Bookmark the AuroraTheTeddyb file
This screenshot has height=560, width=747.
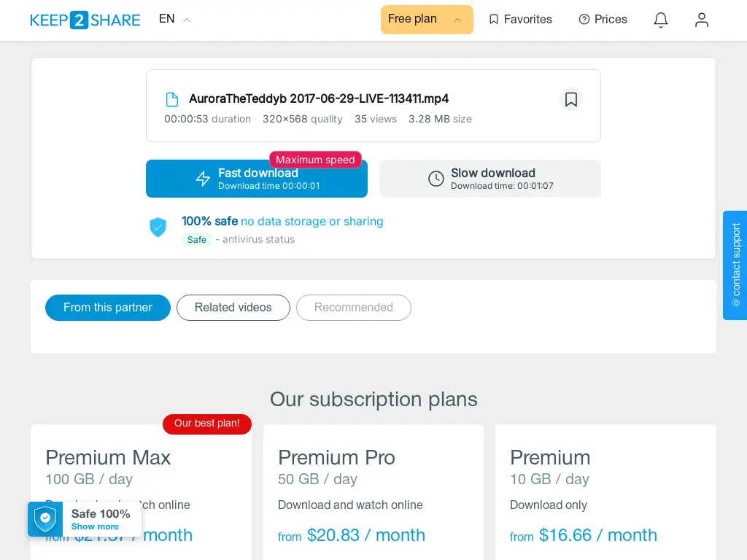pyautogui.click(x=570, y=99)
